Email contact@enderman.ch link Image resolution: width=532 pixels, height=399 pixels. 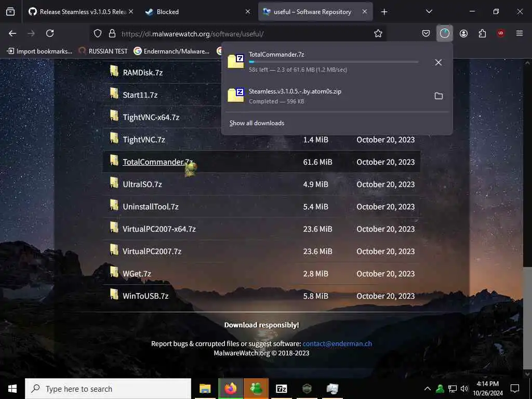click(337, 344)
